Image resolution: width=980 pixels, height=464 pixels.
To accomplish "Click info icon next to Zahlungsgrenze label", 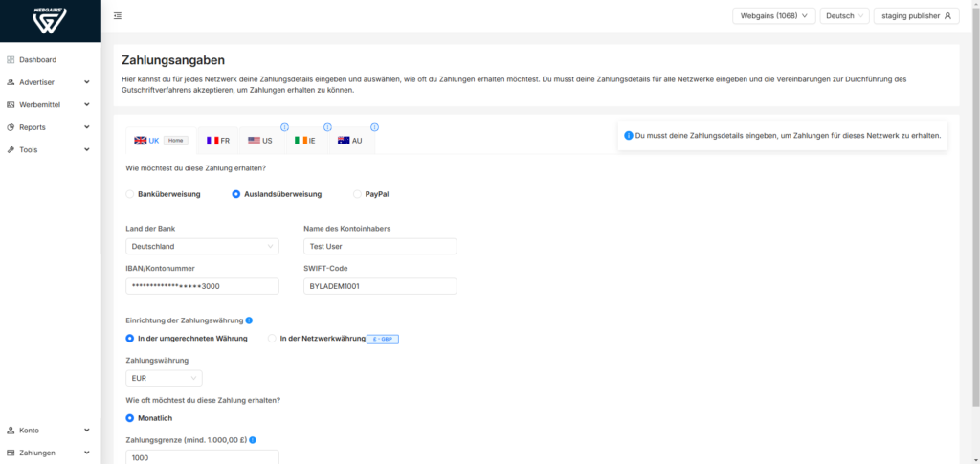I will pos(253,440).
